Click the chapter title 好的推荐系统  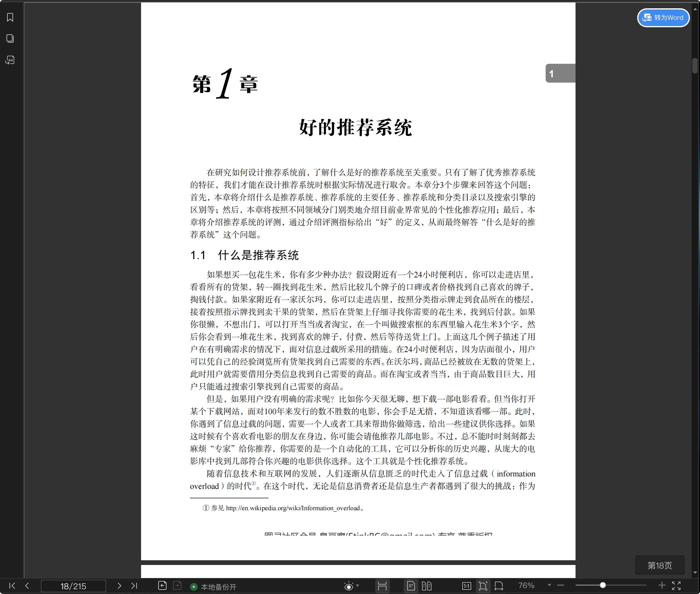coord(355,128)
